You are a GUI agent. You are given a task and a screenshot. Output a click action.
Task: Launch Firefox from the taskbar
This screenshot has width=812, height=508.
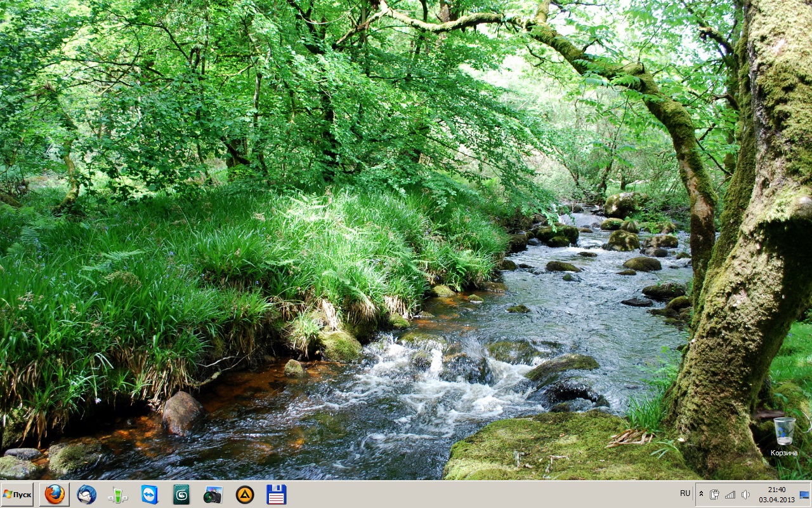pos(55,494)
